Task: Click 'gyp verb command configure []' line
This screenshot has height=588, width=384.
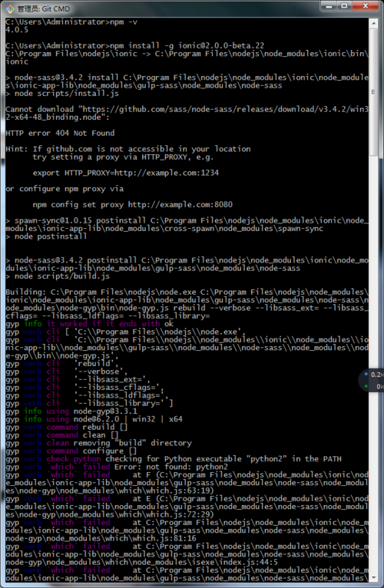Action: [71, 451]
